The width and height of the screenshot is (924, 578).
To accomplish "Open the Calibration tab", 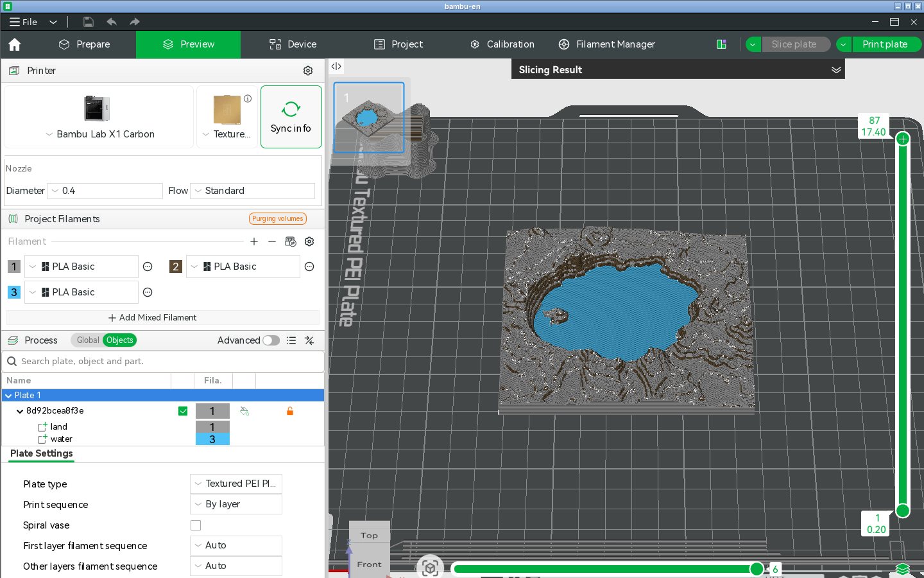I will click(502, 44).
